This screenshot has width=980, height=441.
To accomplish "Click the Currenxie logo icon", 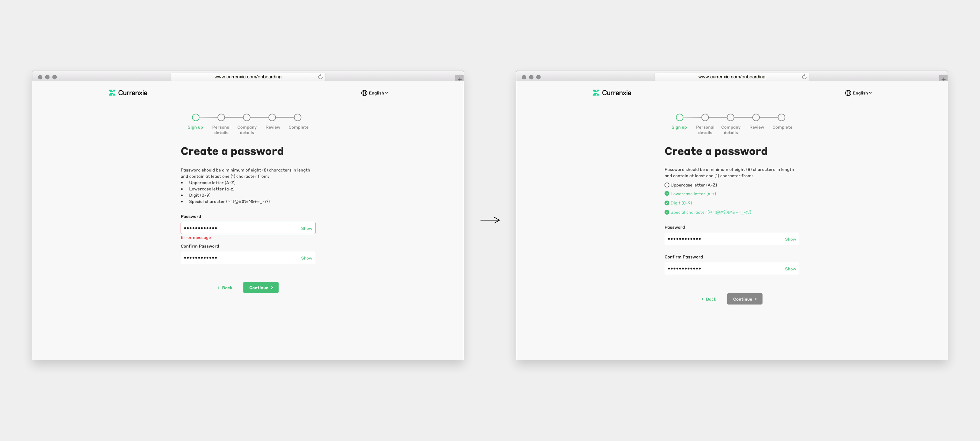I will tap(112, 92).
